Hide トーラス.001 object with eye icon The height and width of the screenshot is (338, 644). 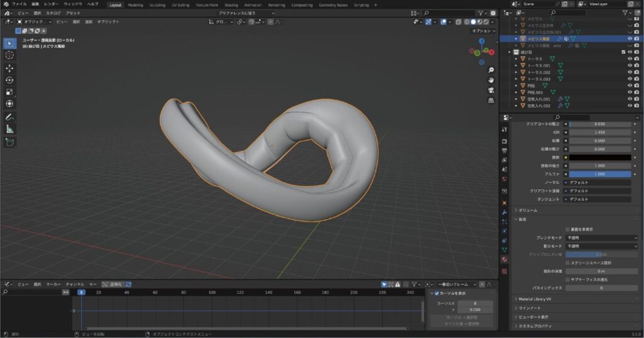[x=630, y=65]
